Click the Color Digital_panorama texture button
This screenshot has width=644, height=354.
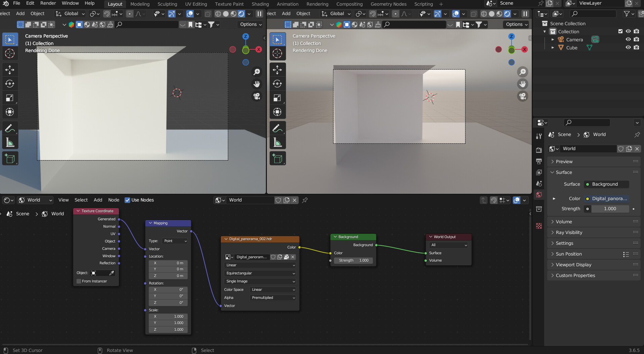click(607, 198)
